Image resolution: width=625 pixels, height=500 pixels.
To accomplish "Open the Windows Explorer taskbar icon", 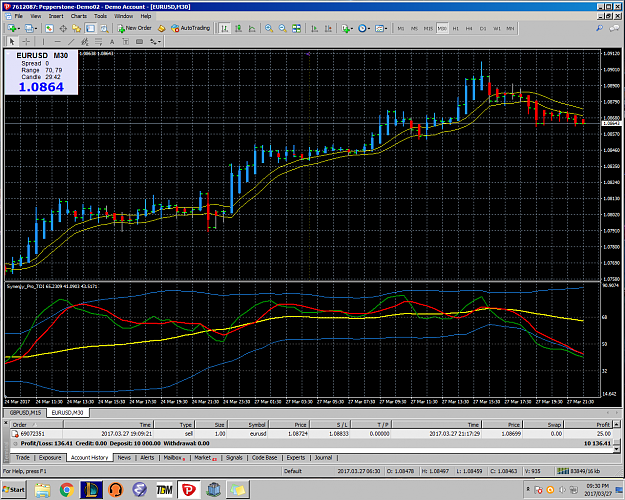I will (x=43, y=490).
